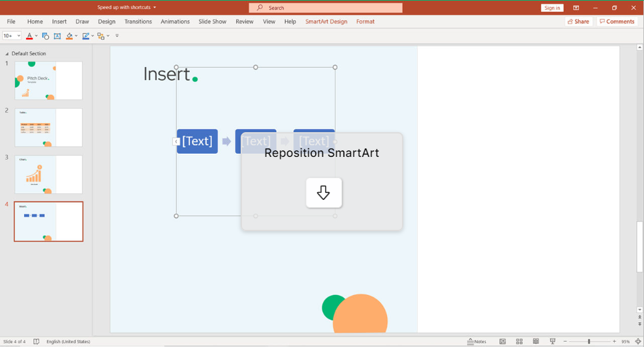Switch to Slide Sorter view icon
Image resolution: width=644 pixels, height=347 pixels.
tap(519, 342)
